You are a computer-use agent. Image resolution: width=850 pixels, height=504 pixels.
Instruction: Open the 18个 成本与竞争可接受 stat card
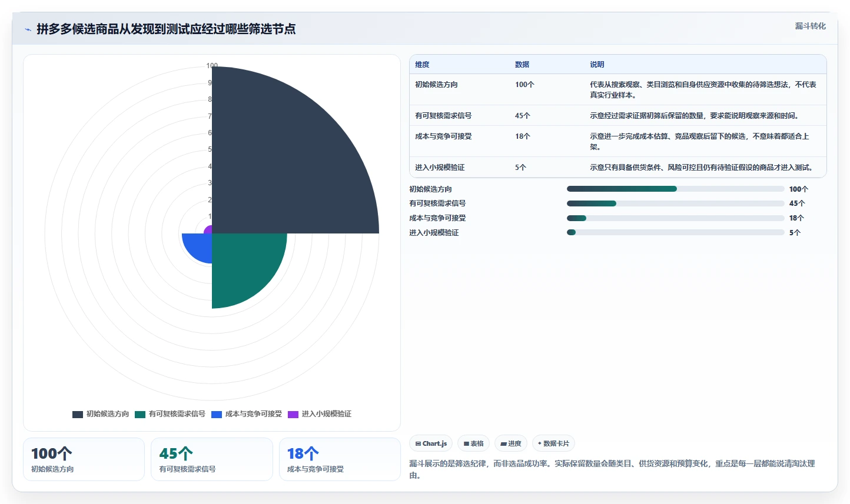340,459
